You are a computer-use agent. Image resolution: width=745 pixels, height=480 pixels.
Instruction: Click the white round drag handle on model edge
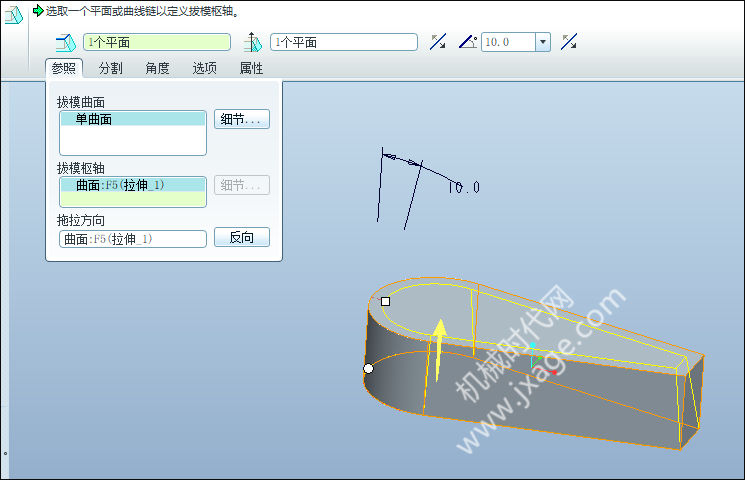(x=368, y=368)
